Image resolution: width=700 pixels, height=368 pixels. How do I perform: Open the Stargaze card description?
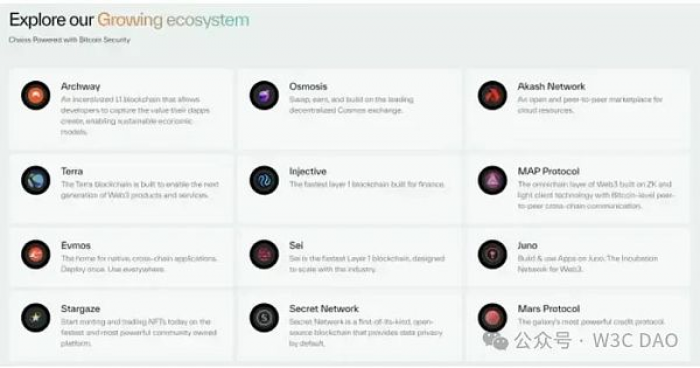pos(139,333)
